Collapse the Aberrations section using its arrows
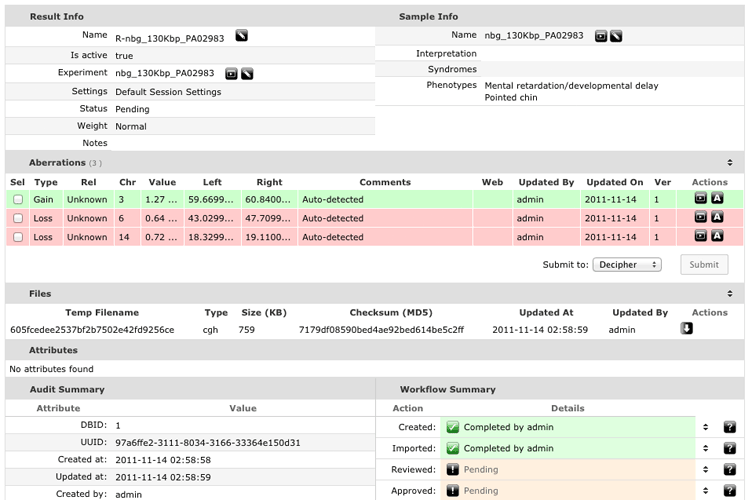Viewport: 750px width, 500px height. (729, 162)
